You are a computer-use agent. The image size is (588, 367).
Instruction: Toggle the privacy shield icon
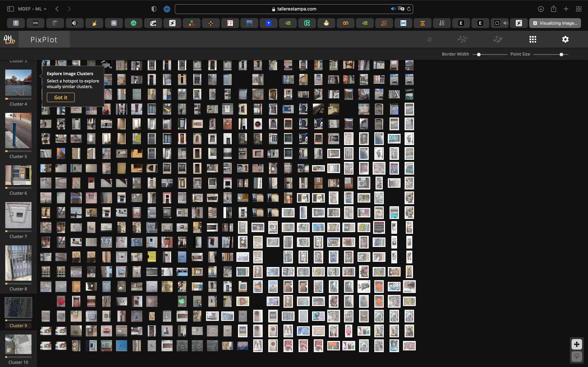[x=154, y=9]
